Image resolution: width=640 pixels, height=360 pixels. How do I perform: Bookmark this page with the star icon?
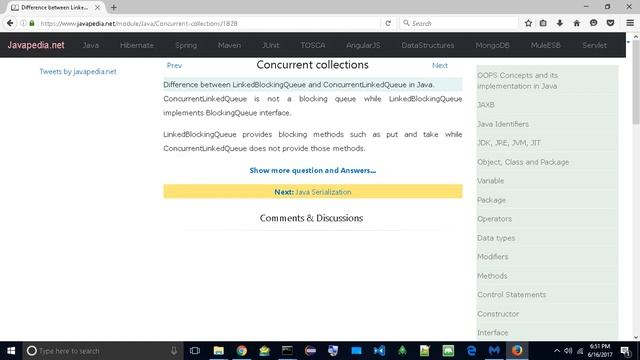tap(528, 23)
